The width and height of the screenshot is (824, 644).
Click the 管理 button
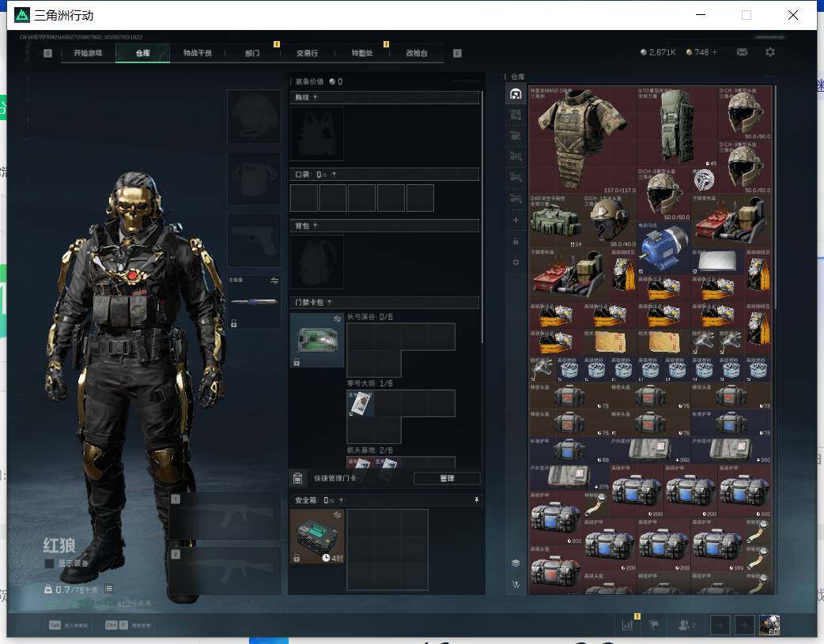tap(447, 478)
